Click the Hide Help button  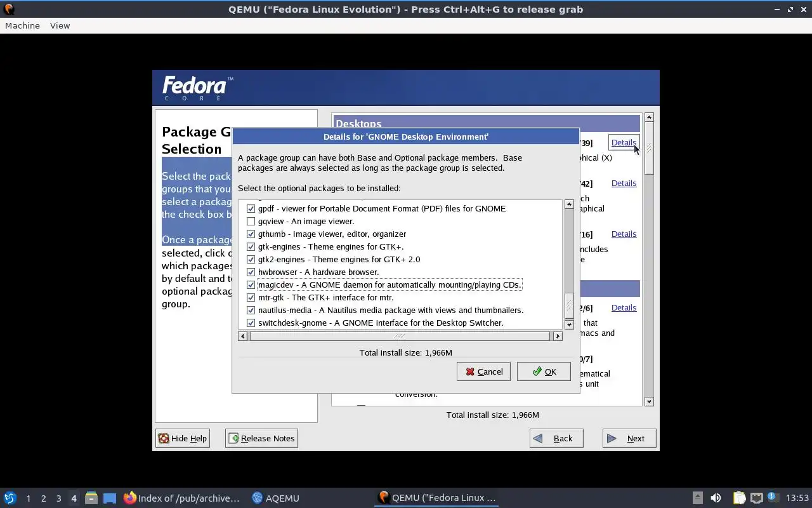(x=183, y=438)
